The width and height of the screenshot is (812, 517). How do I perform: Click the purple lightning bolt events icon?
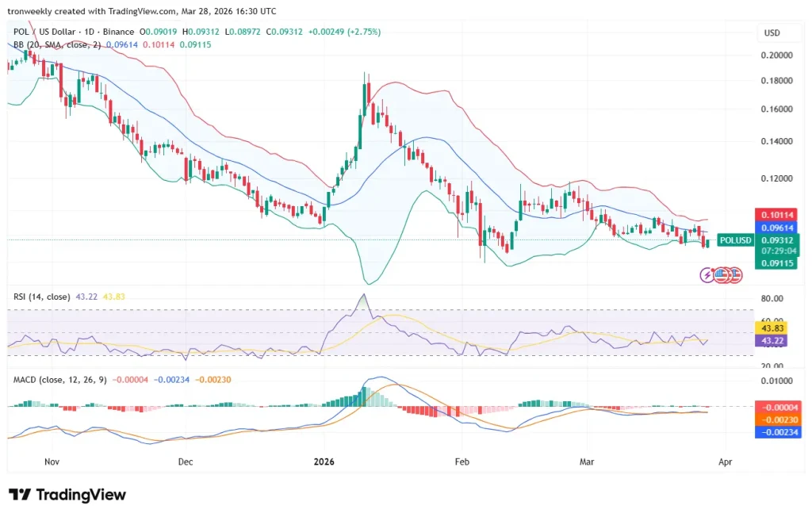pos(707,275)
